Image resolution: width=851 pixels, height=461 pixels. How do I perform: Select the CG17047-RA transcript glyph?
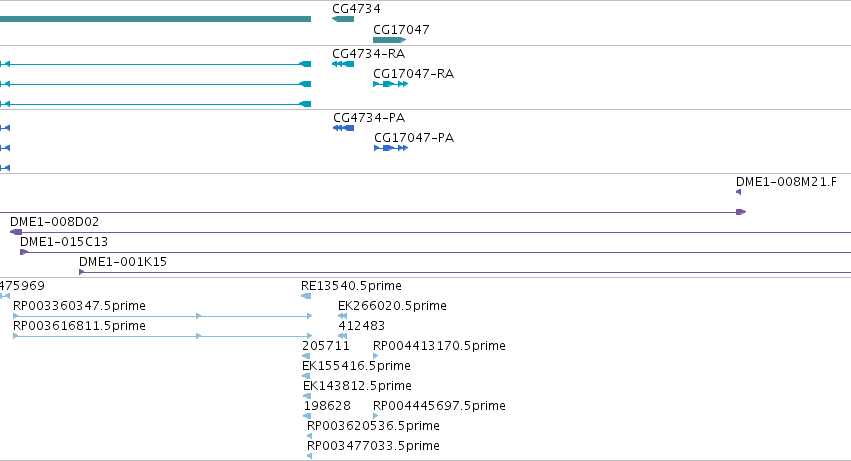390,84
